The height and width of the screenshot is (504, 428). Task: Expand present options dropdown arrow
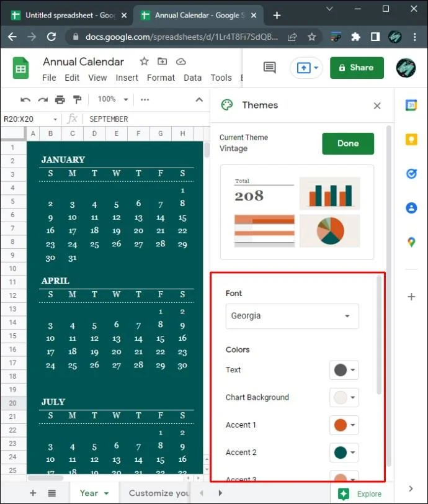[x=316, y=68]
